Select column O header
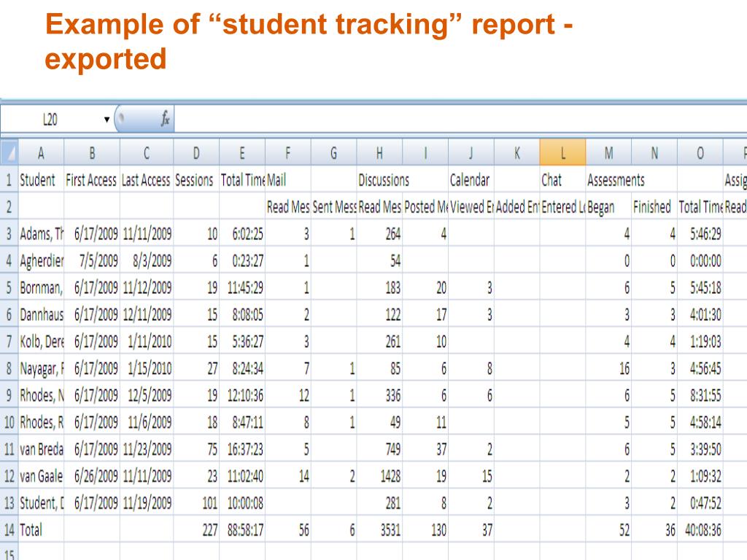747x560 pixels. click(x=700, y=153)
